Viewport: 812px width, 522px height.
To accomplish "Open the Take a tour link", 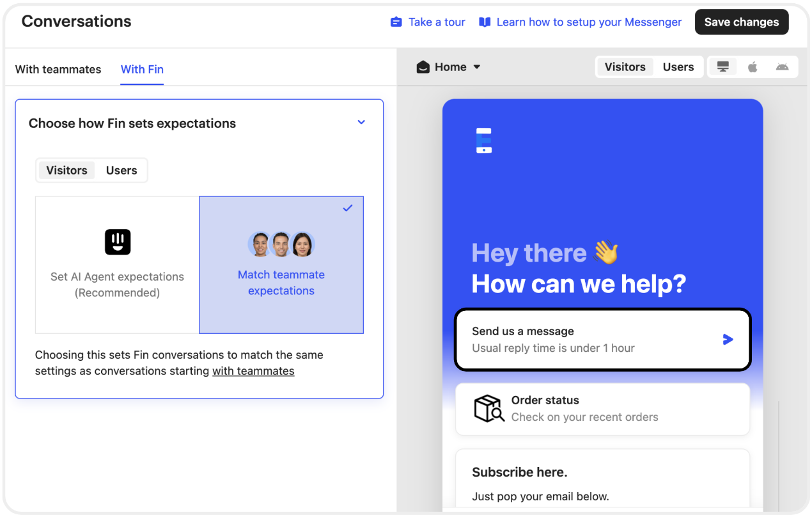I will tap(437, 22).
